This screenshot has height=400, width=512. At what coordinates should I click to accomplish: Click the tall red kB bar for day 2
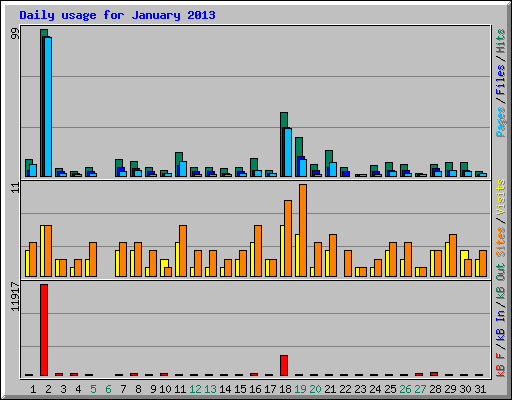tap(44, 330)
